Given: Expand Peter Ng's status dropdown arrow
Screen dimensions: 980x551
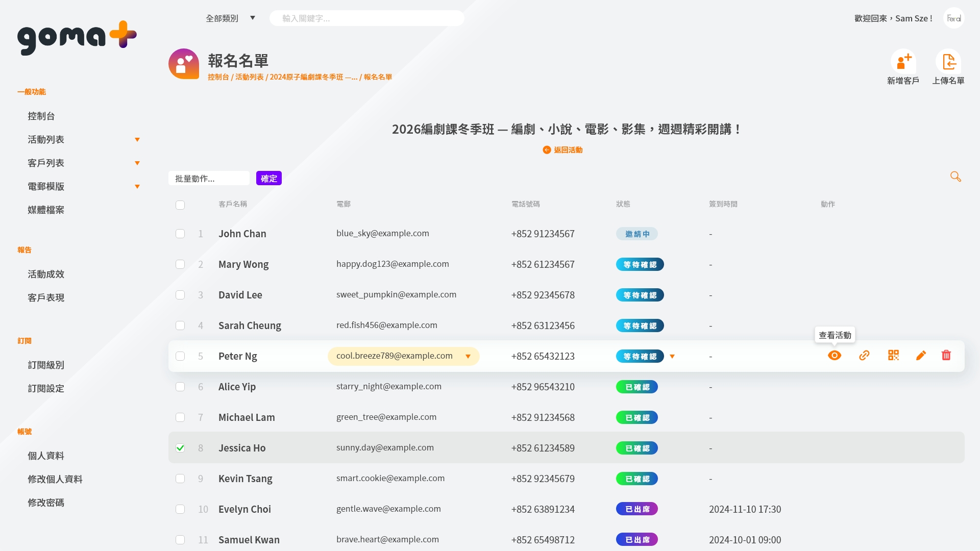Looking at the screenshot, I should [x=672, y=357].
